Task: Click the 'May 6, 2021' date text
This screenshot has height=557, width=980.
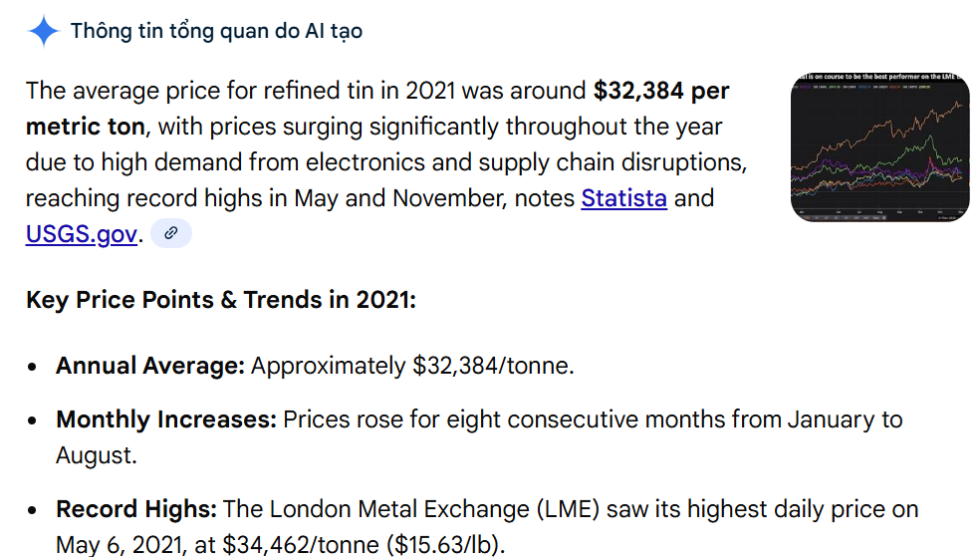Action: (x=119, y=546)
